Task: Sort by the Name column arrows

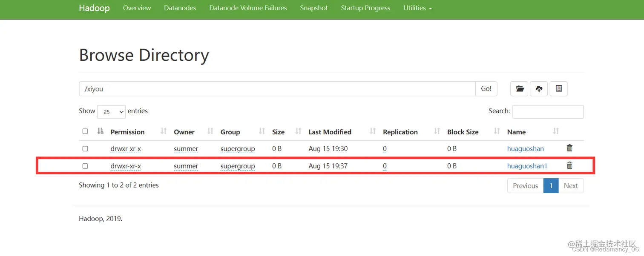Action: click(x=556, y=131)
